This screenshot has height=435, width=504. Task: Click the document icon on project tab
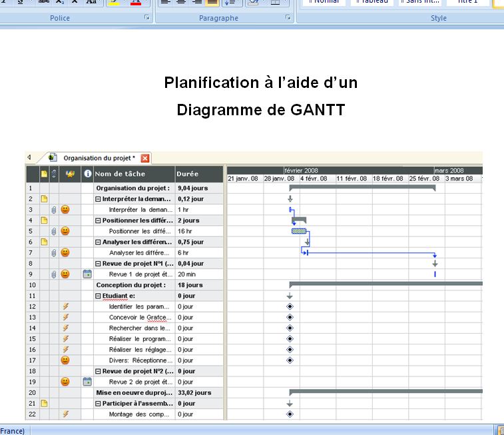[53, 157]
